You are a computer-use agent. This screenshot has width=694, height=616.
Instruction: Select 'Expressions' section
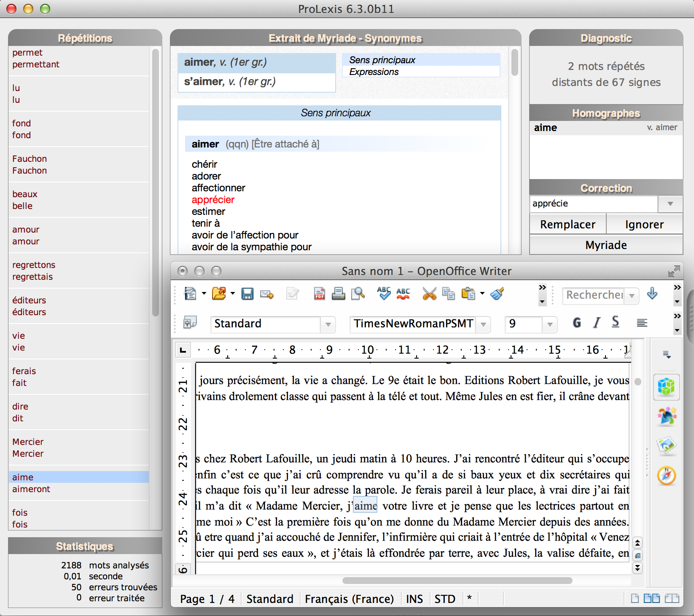click(x=421, y=72)
